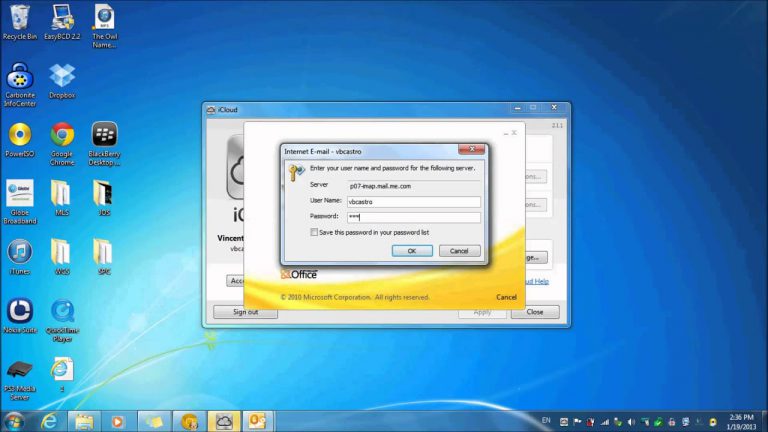The width and height of the screenshot is (768, 432).
Task: Open the desktop shortcut below QuickTime Player
Action: 62,374
